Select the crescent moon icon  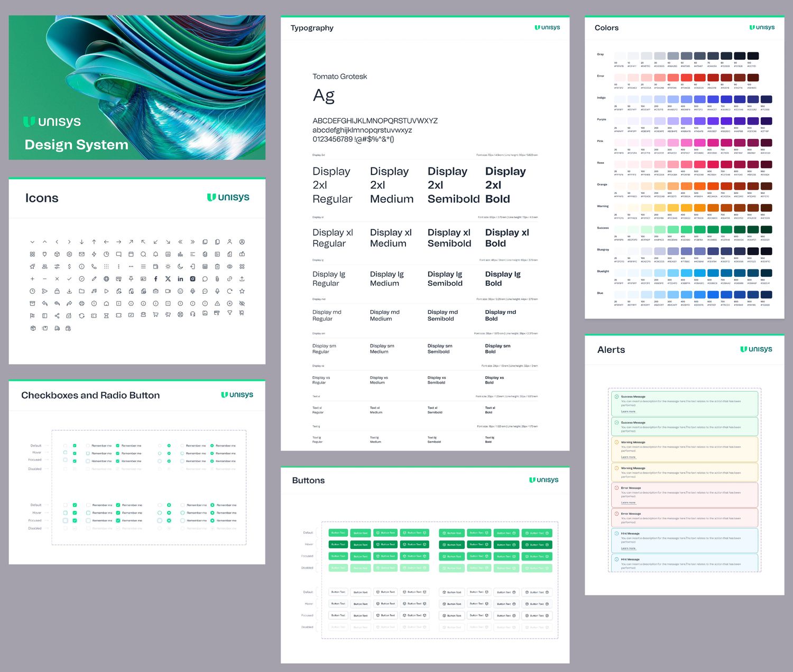coord(180,266)
